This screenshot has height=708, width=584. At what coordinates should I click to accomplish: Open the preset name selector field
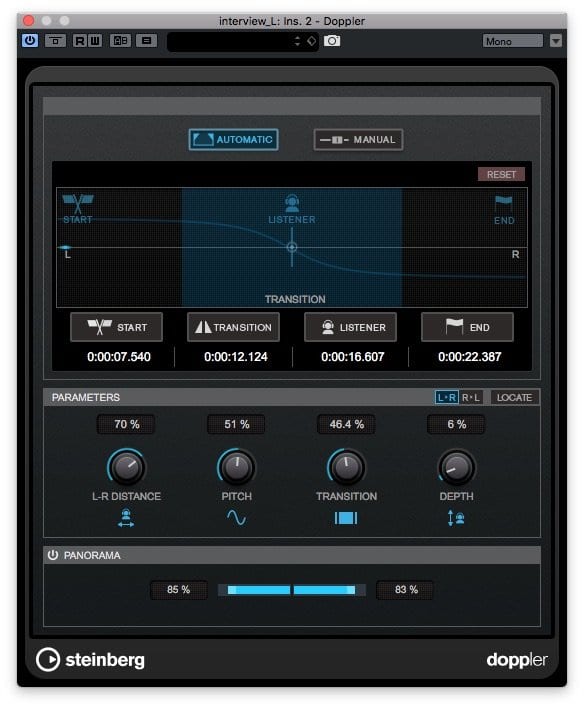230,42
